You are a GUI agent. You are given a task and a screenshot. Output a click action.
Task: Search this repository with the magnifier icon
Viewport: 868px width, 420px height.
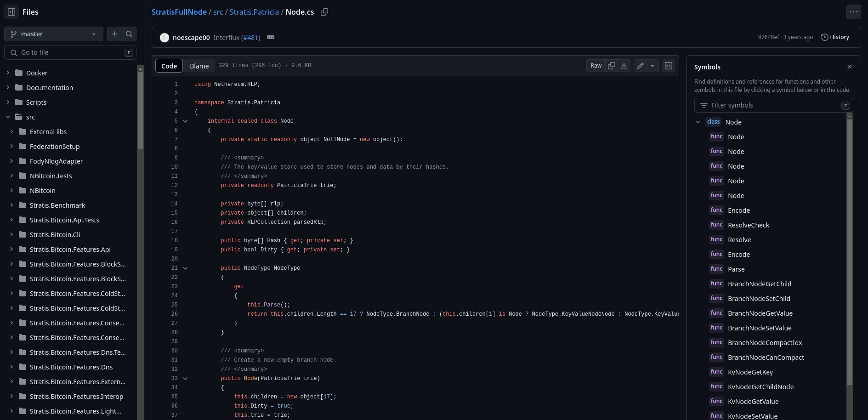click(129, 34)
